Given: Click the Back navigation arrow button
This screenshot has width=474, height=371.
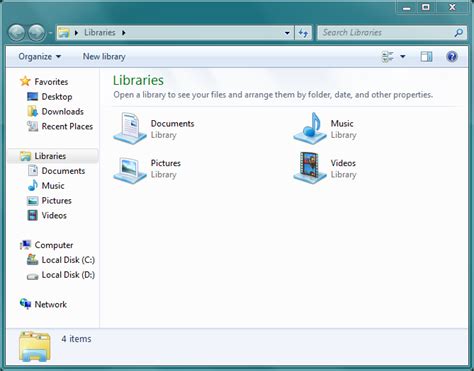Looking at the screenshot, I should [17, 33].
